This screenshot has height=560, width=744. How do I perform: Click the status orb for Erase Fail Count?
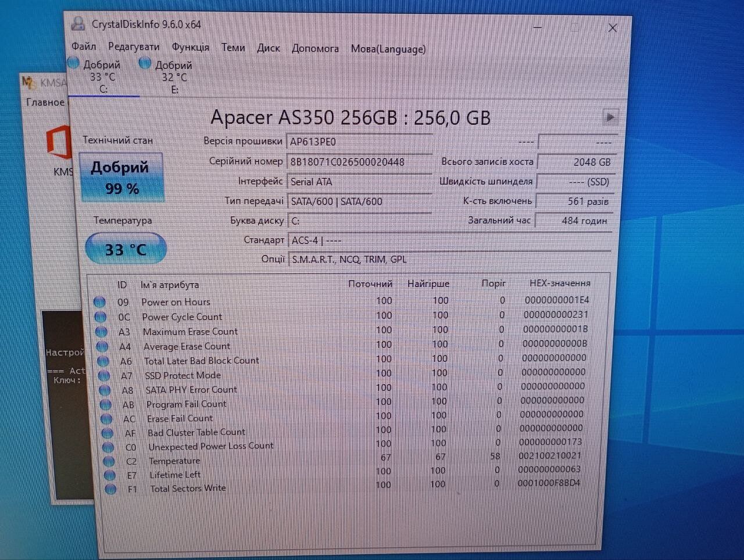coord(106,418)
